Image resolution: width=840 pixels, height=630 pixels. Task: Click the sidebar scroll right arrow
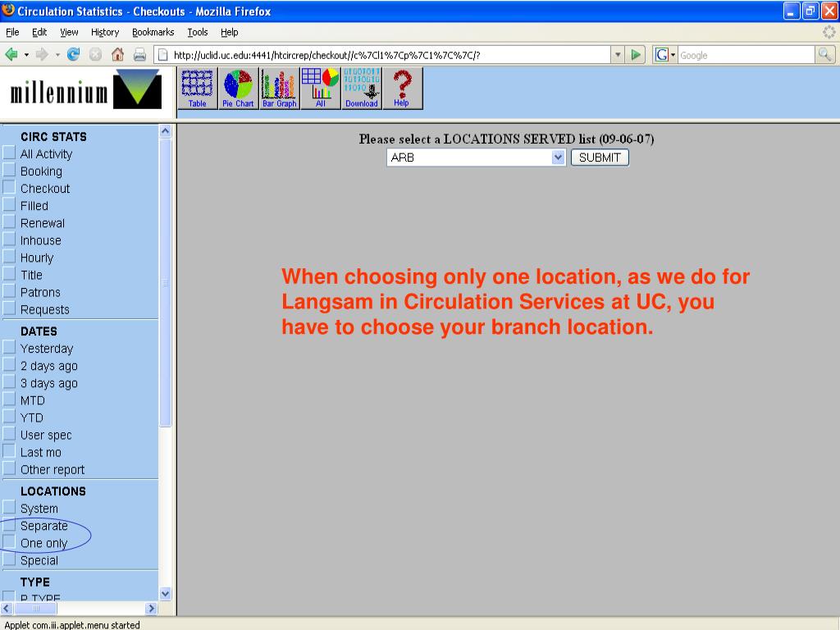click(x=151, y=608)
